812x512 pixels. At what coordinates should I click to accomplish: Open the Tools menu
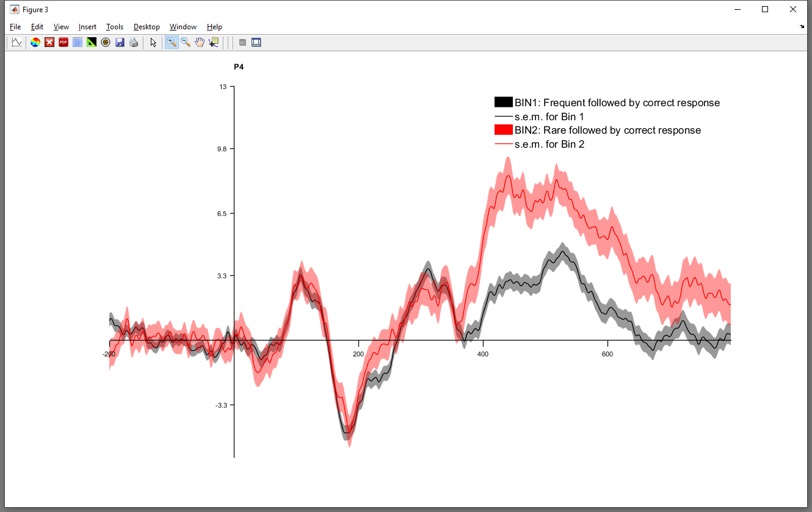click(x=115, y=27)
